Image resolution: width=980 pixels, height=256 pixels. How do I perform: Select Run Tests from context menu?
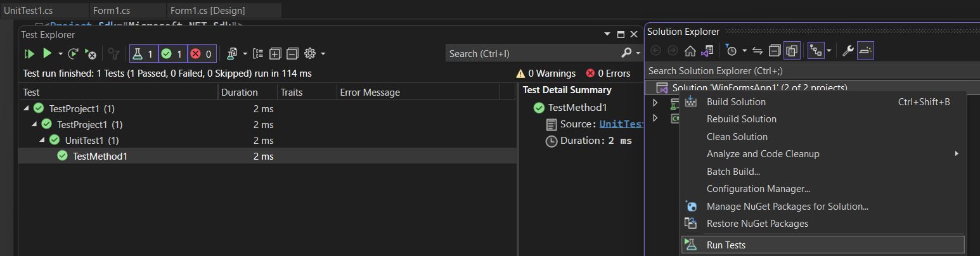726,245
